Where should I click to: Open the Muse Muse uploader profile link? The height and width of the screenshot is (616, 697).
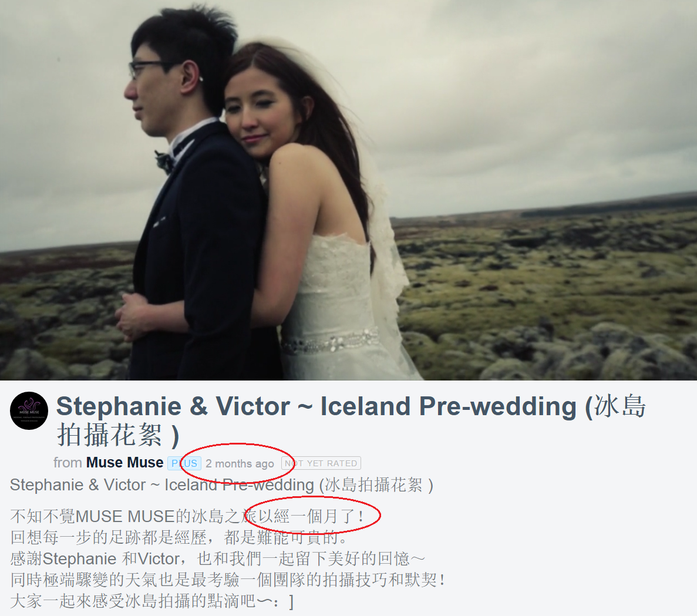pos(124,463)
